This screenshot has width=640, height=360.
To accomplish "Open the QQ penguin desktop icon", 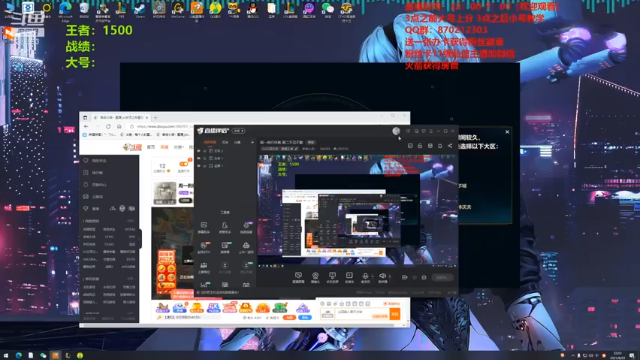I will (253, 9).
